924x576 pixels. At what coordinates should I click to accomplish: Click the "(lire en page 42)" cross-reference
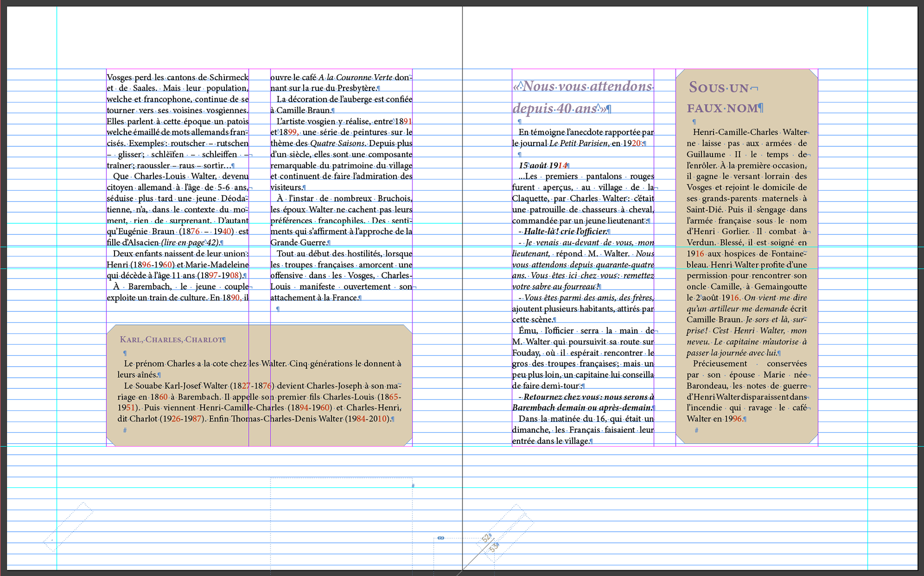tap(190, 243)
